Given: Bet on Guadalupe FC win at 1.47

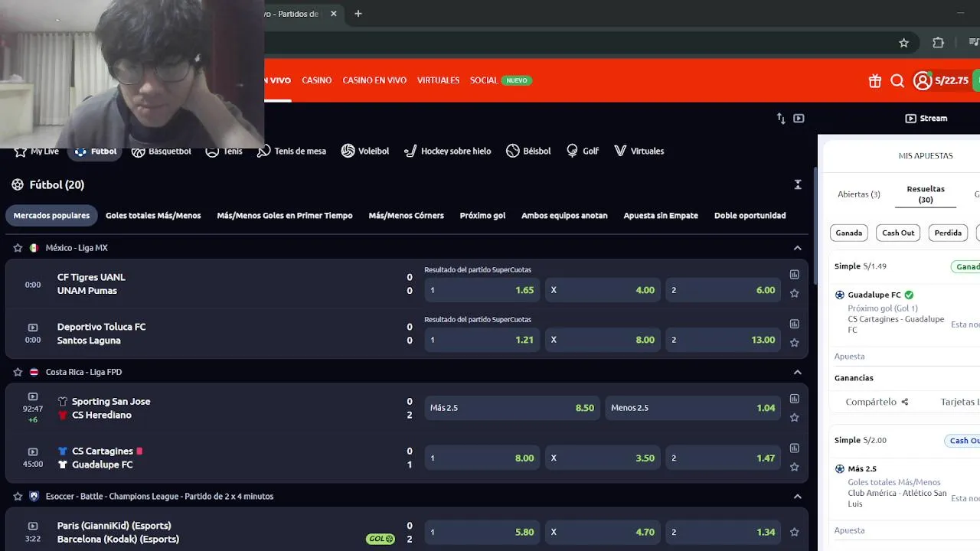Looking at the screenshot, I should [x=724, y=458].
